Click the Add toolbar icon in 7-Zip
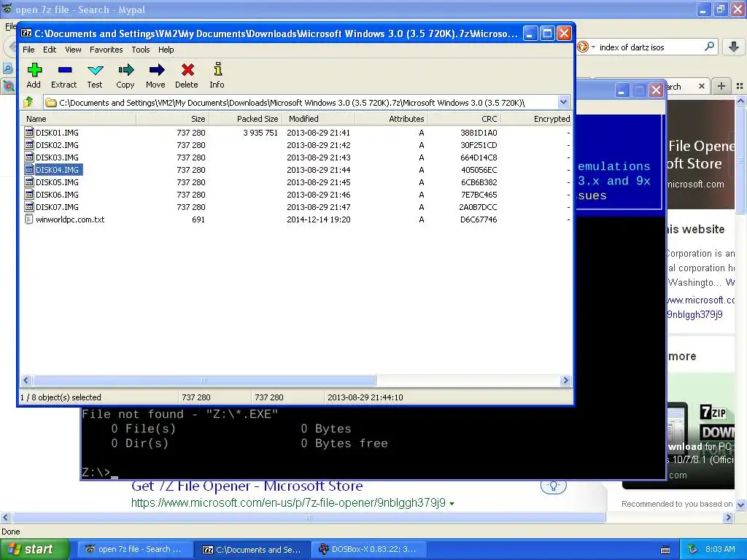 pos(34,71)
